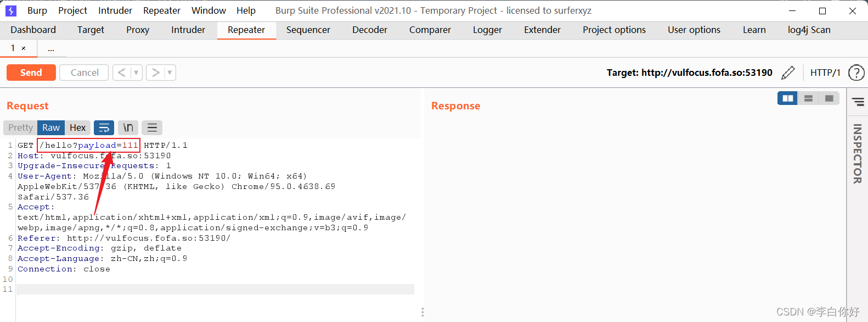
Task: Click the Connection: close header line
Action: coord(64,269)
